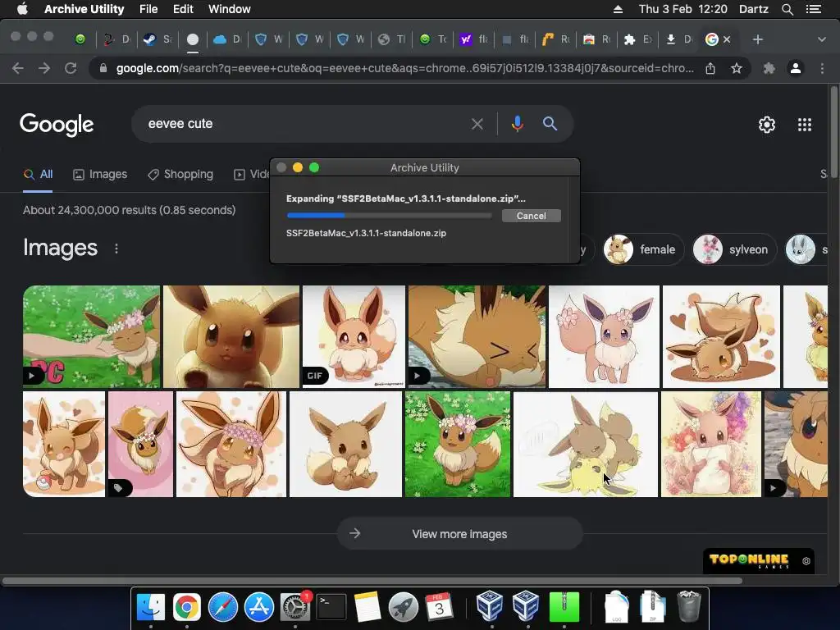Open Notes from the Dock
The height and width of the screenshot is (630, 840).
point(367,607)
